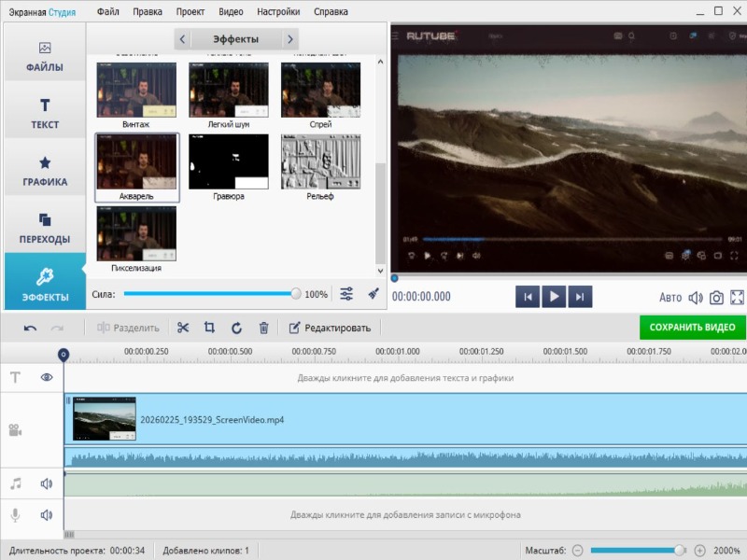Mute the music track speaker
This screenshot has width=747, height=560.
(47, 483)
